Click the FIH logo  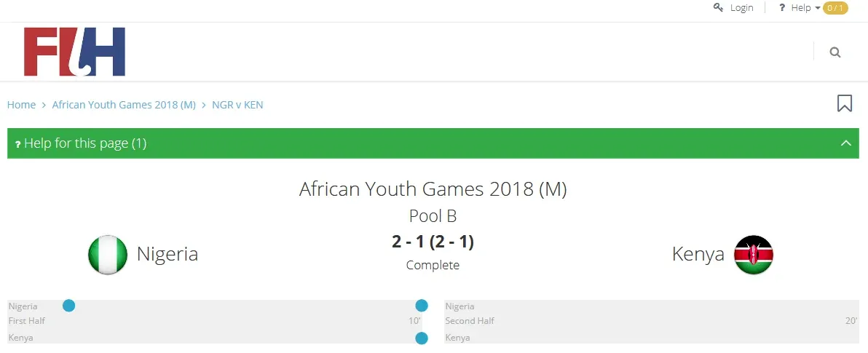pyautogui.click(x=74, y=52)
